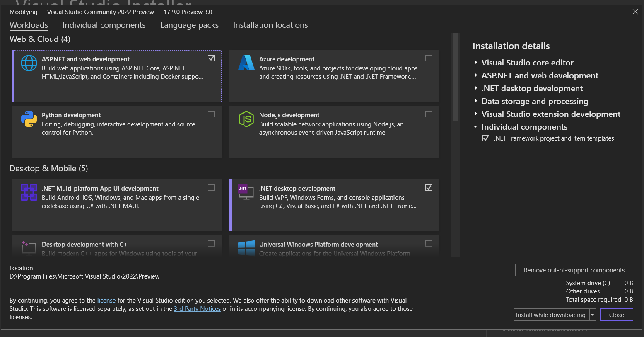644x337 pixels.
Task: Select the ASP.NET and web development card title
Action: tap(86, 59)
